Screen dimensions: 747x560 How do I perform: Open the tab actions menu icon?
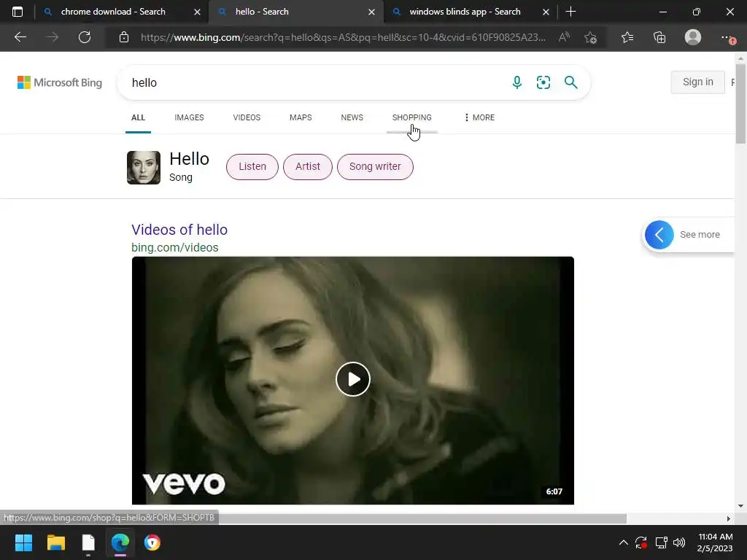click(x=18, y=12)
